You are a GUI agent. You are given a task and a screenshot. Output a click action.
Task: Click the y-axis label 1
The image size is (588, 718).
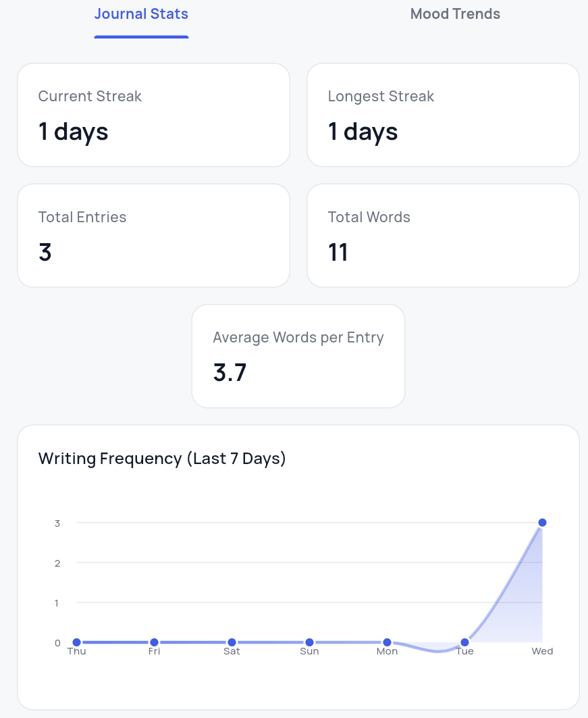pos(57,602)
